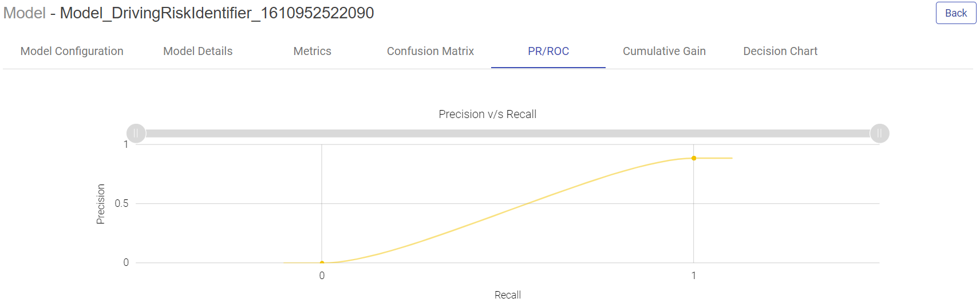
Task: Click the Recall x-axis label
Action: pos(508,295)
